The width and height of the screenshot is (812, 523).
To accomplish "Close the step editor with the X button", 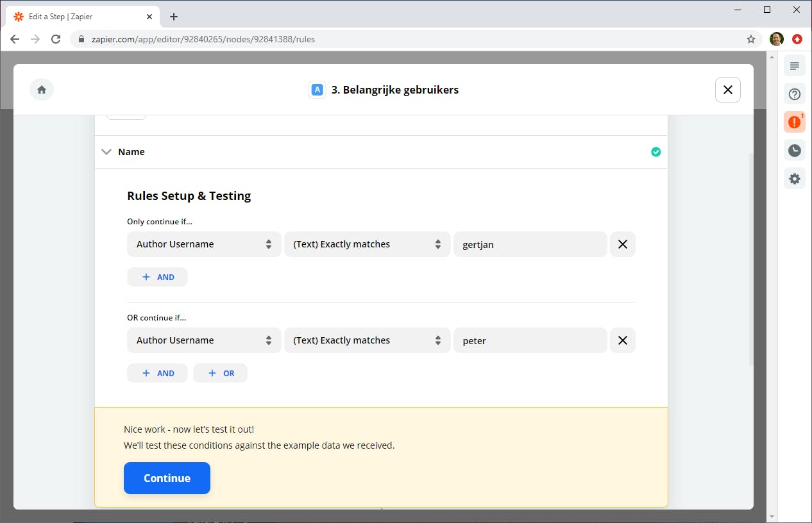I will tap(727, 90).
